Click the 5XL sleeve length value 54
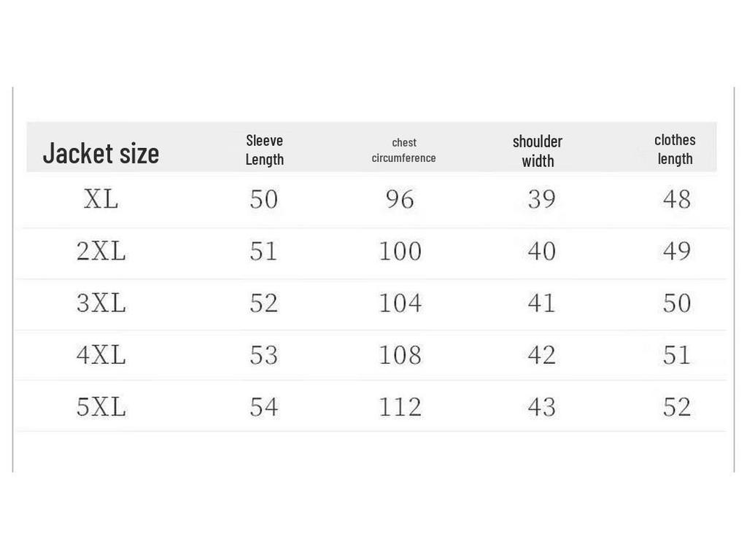This screenshot has height=560, width=747. pyautogui.click(x=263, y=407)
